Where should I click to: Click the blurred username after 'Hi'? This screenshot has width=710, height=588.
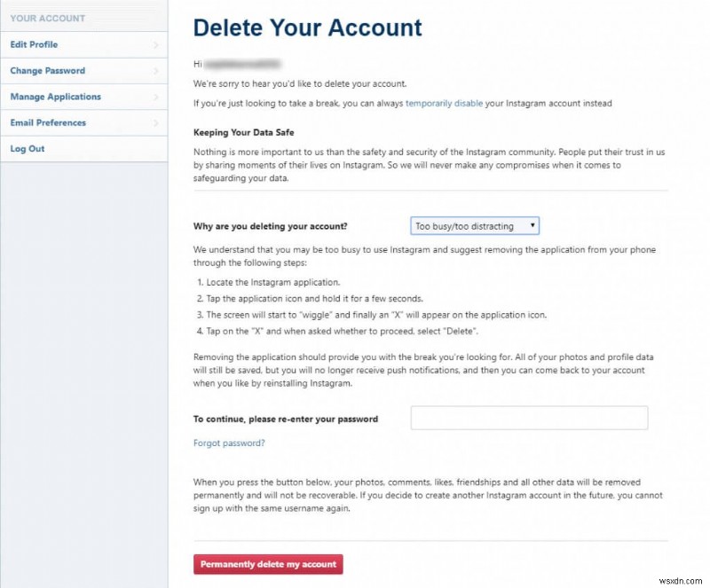(x=243, y=64)
